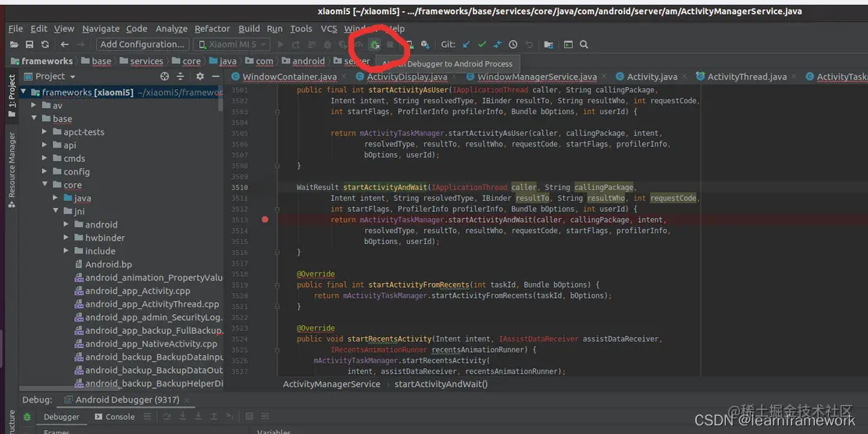This screenshot has width=868, height=434.
Task: Click the Git Revert undo icon
Action: point(529,45)
